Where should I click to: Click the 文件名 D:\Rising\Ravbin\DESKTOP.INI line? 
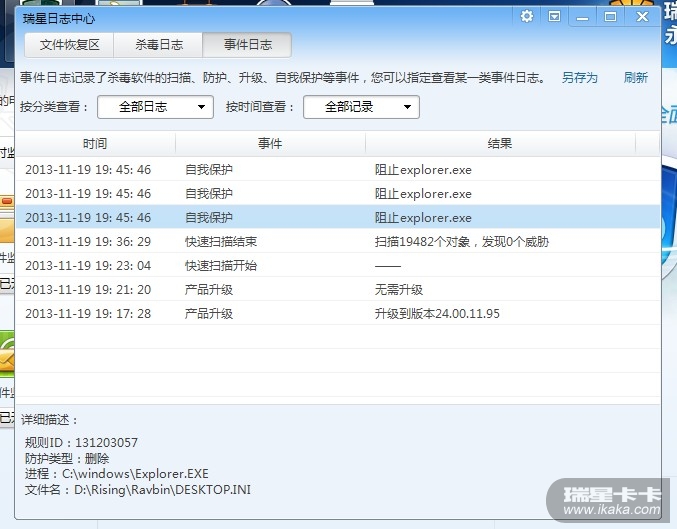[x=138, y=490]
